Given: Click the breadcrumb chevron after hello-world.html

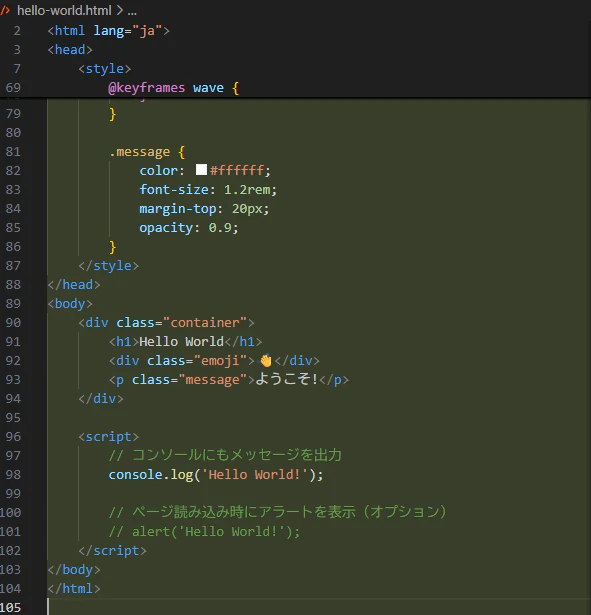Looking at the screenshot, I should click(x=119, y=10).
